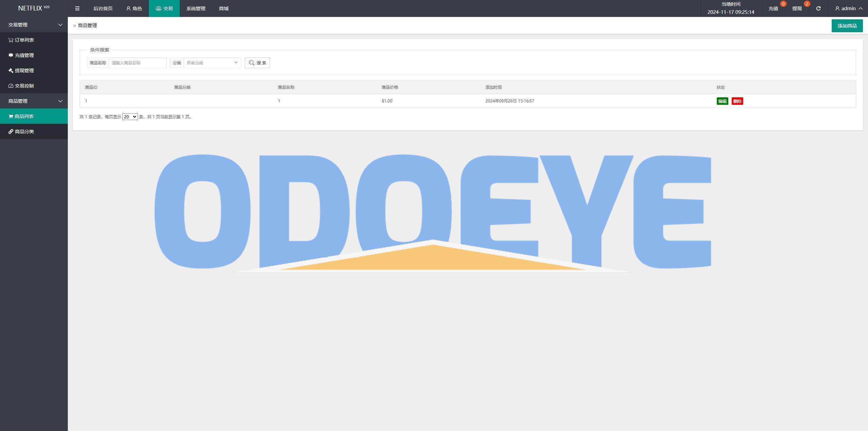This screenshot has width=868, height=431.
Task: Open the 角色 top navigation tab
Action: click(x=134, y=8)
